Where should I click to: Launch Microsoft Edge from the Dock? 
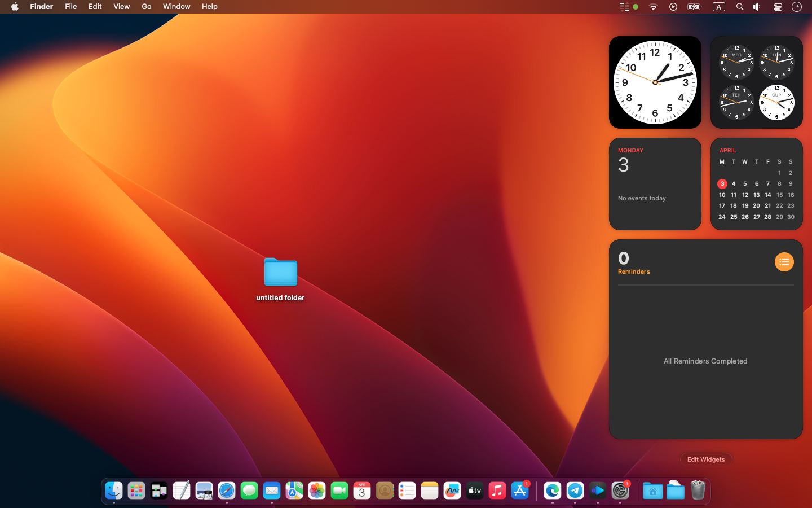[553, 491]
